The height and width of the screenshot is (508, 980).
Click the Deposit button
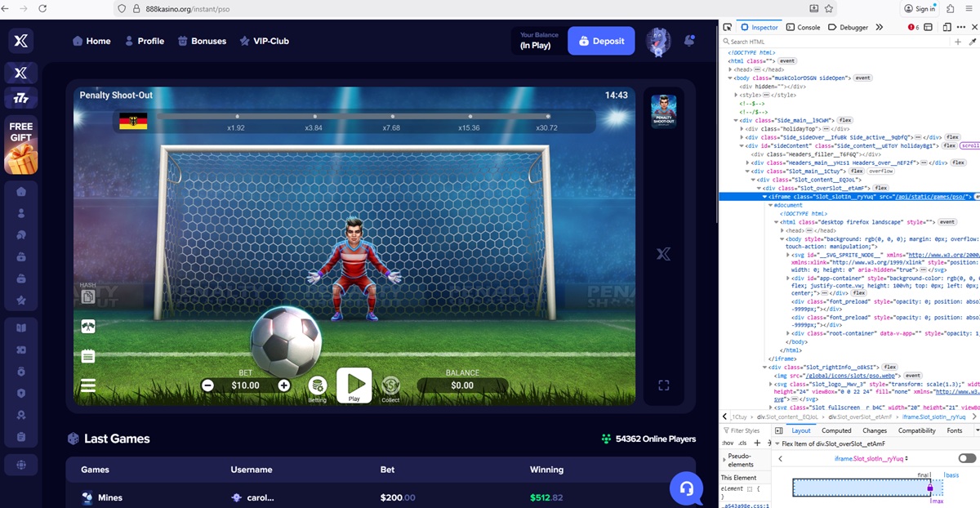[x=601, y=41]
